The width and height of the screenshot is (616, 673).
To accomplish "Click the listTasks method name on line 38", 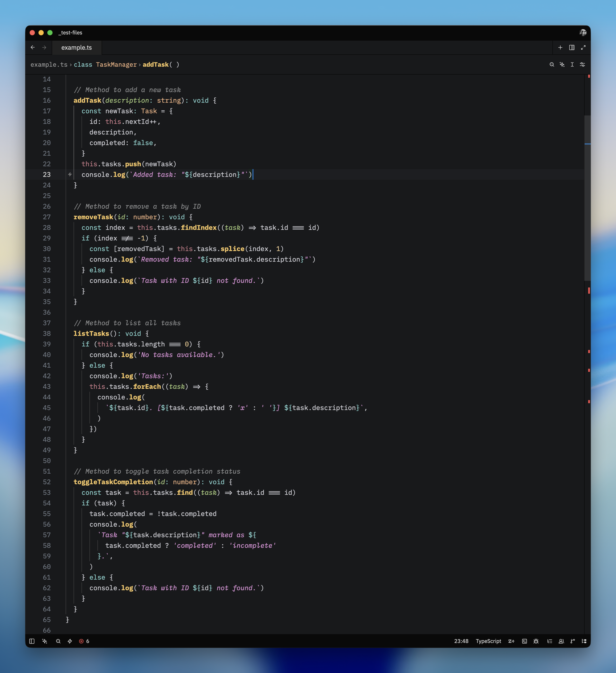I will [x=91, y=333].
